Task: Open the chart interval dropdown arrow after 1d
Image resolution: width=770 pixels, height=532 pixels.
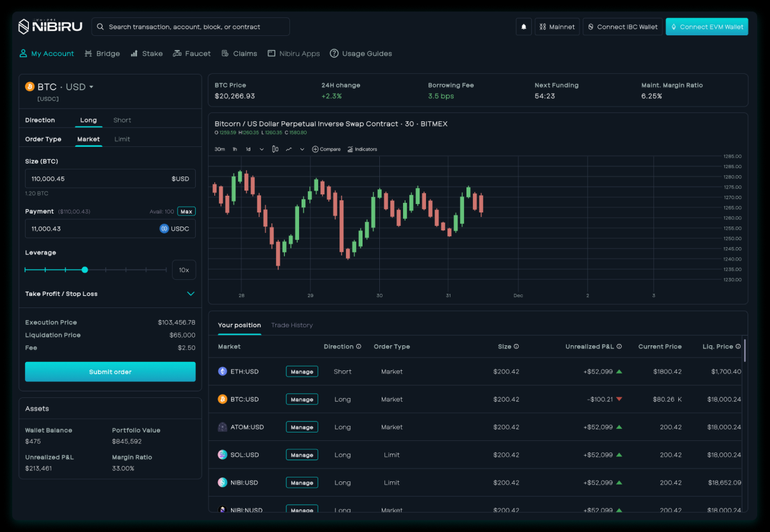Action: pyautogui.click(x=261, y=149)
